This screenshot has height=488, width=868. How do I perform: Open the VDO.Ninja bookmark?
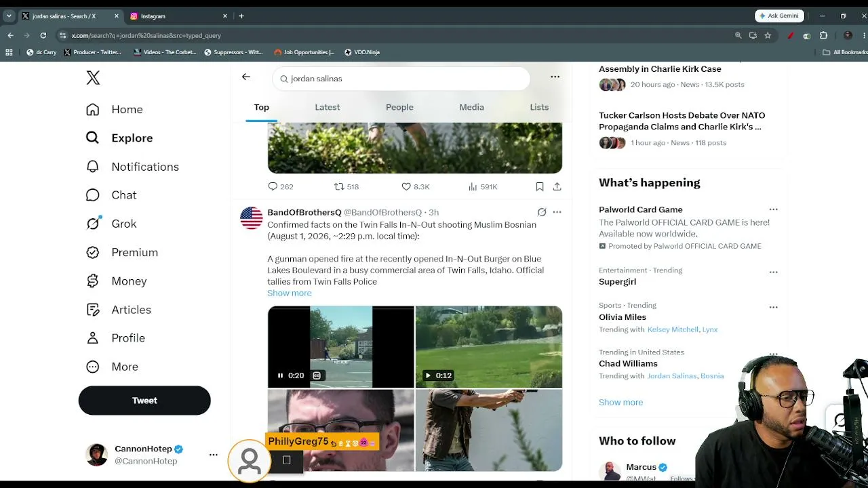[361, 52]
